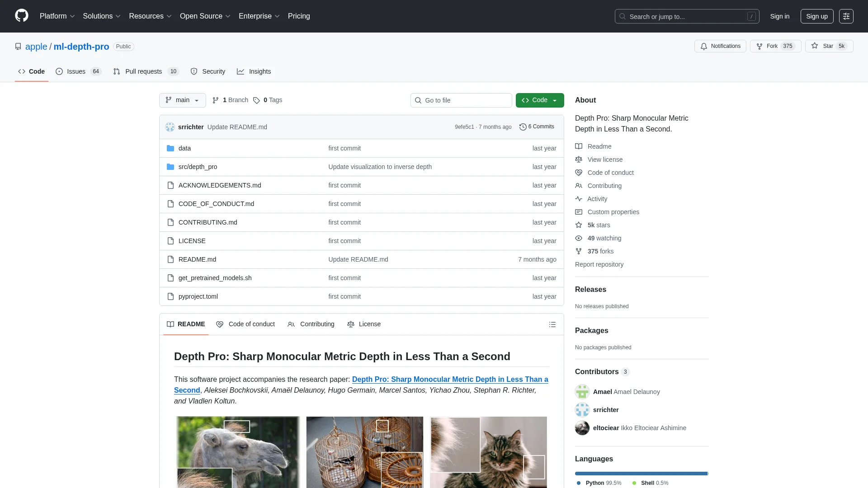This screenshot has width=868, height=488.
Task: Click the data folder icon
Action: point(170,148)
